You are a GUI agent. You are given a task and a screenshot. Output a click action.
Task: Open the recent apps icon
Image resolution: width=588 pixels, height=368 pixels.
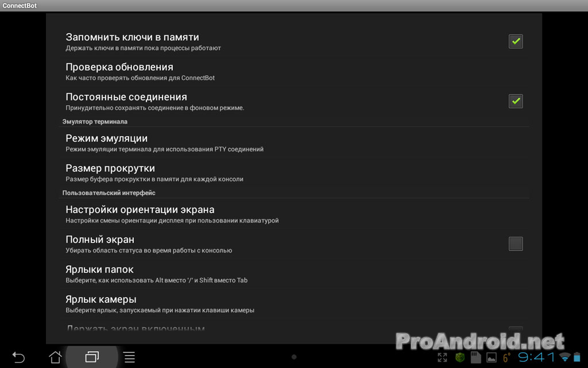(92, 356)
